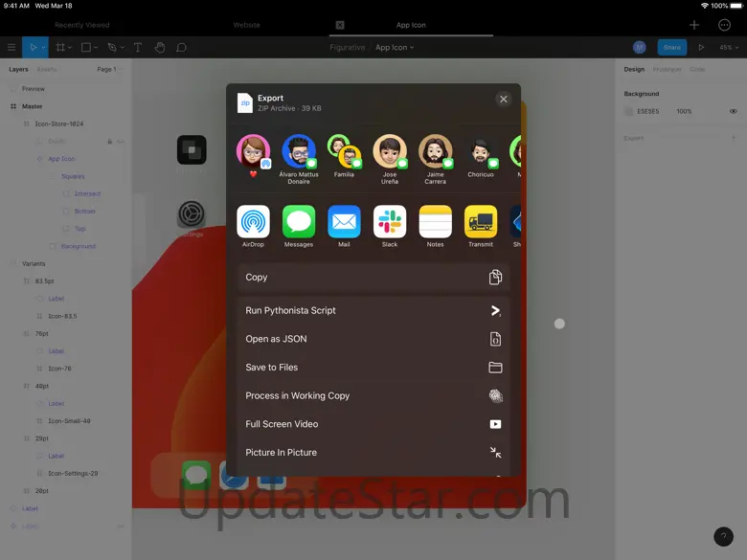Screen dimensions: 747x560
Task: Select the Text tool
Action: (x=138, y=47)
